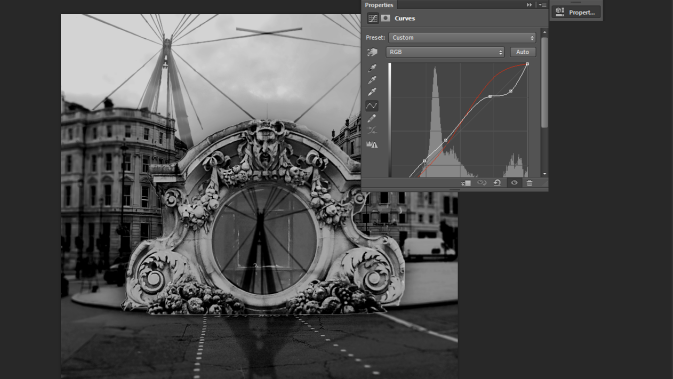
Task: Open the Preset Custom dropdown
Action: coord(462,38)
